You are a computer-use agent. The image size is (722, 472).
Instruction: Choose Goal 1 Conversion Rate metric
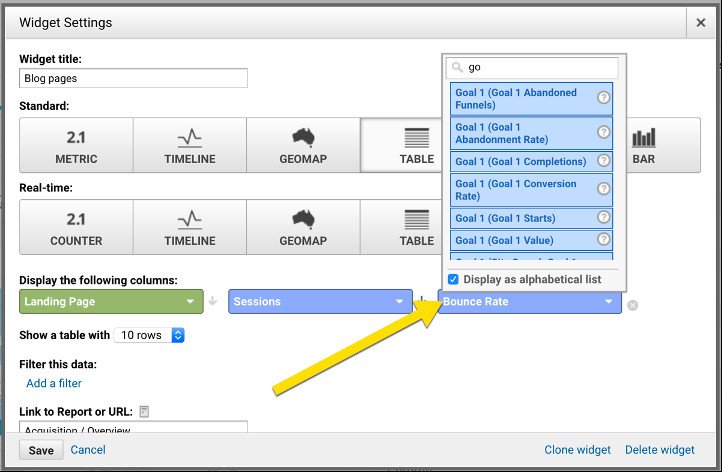point(531,190)
